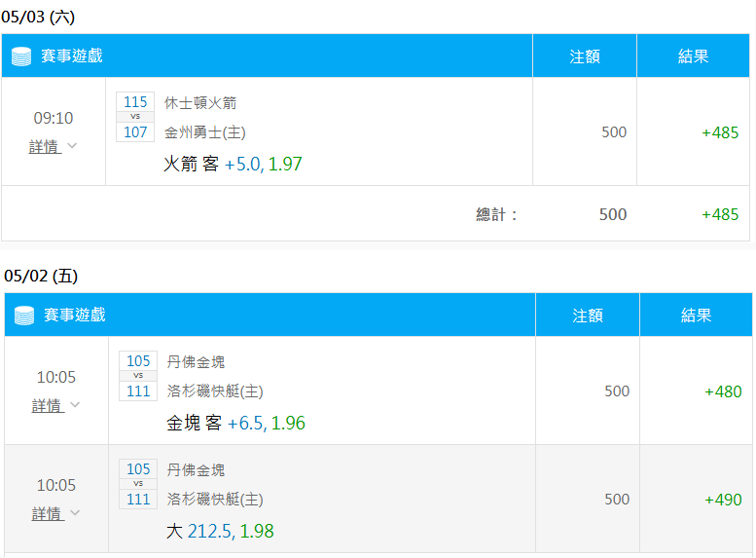The height and width of the screenshot is (558, 756).
Task: Click the chevron beside 詳情 in the gray row
Action: (x=75, y=512)
